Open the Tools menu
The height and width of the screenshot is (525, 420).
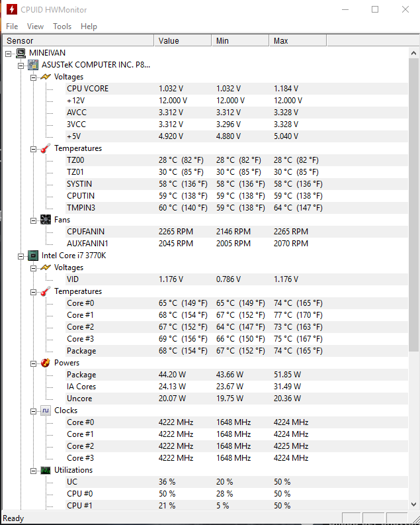click(62, 26)
